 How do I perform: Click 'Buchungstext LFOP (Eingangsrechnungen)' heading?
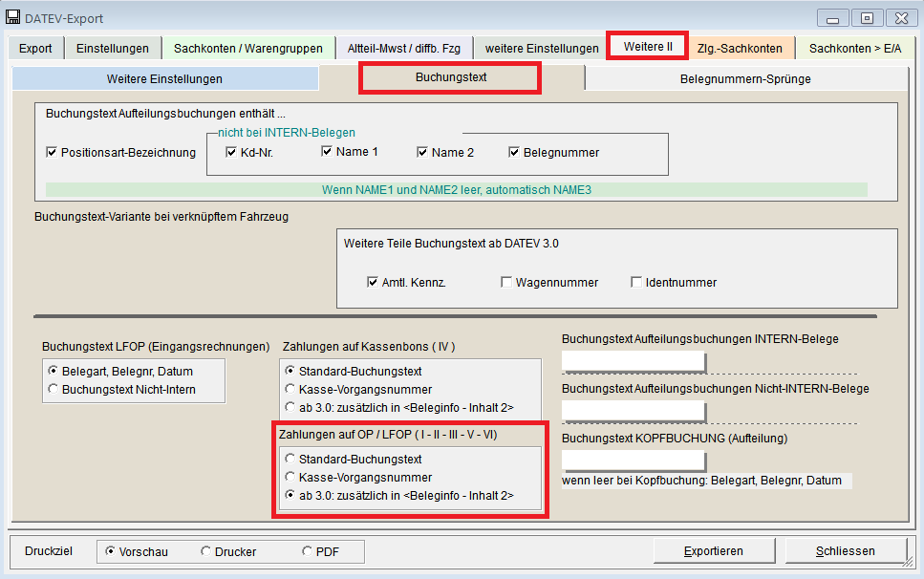(x=156, y=346)
